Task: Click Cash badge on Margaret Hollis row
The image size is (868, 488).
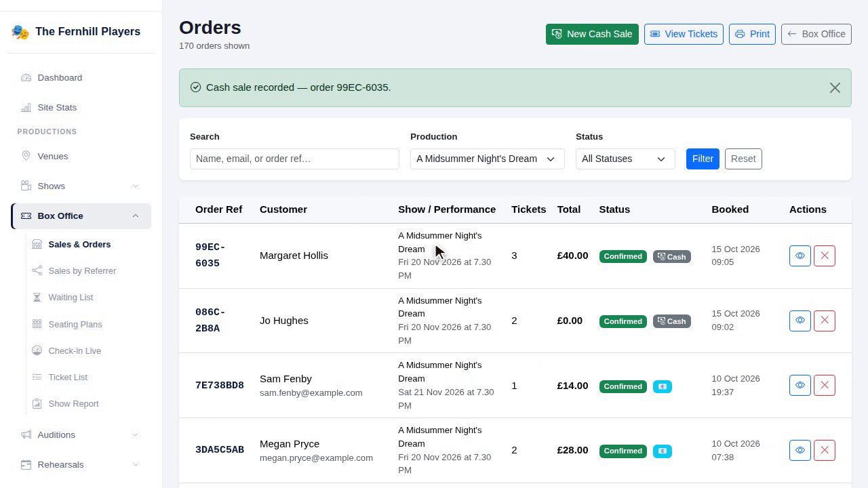Action: (x=672, y=257)
